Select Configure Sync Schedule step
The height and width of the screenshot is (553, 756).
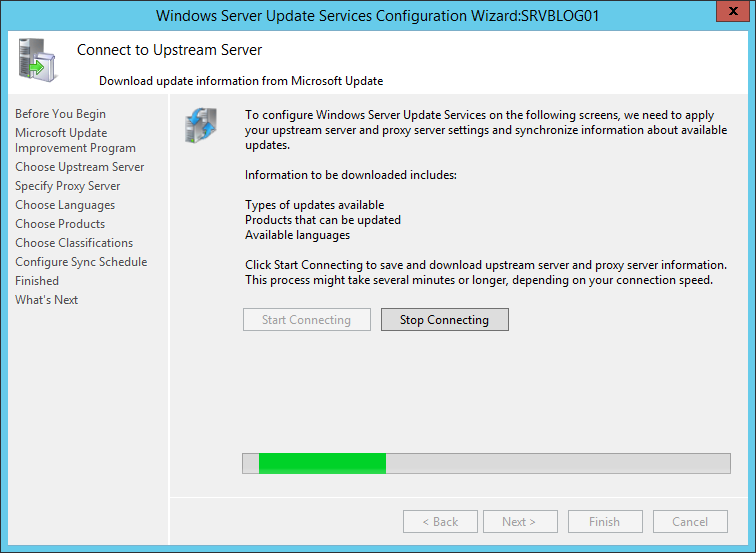coord(81,262)
